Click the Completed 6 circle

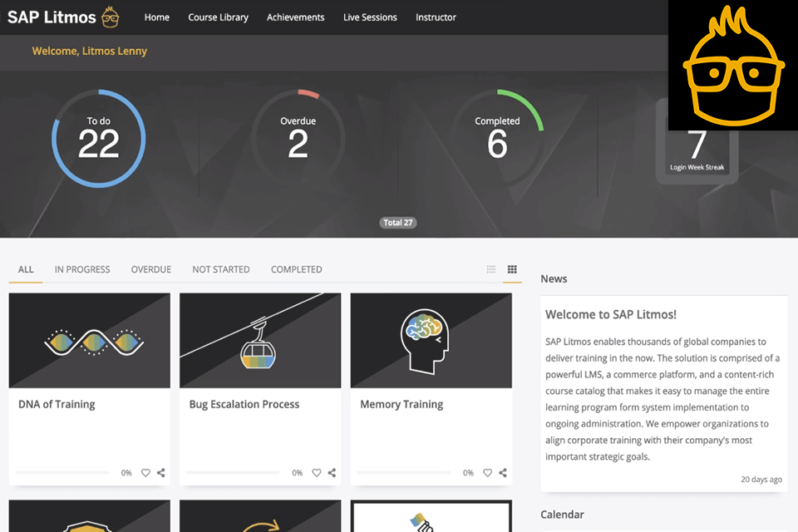tap(497, 139)
